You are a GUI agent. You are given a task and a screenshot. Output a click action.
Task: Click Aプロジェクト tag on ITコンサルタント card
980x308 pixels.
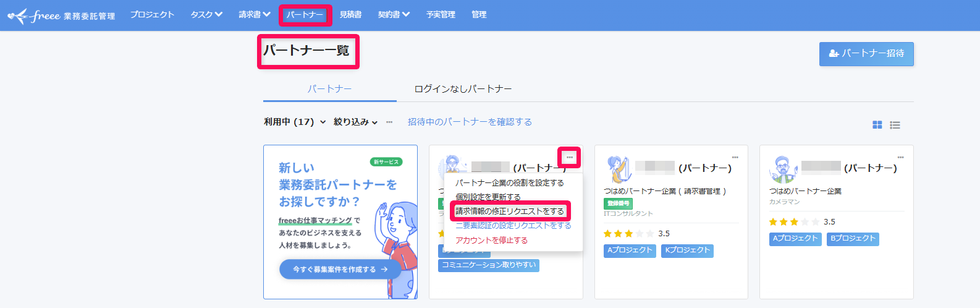click(x=630, y=250)
